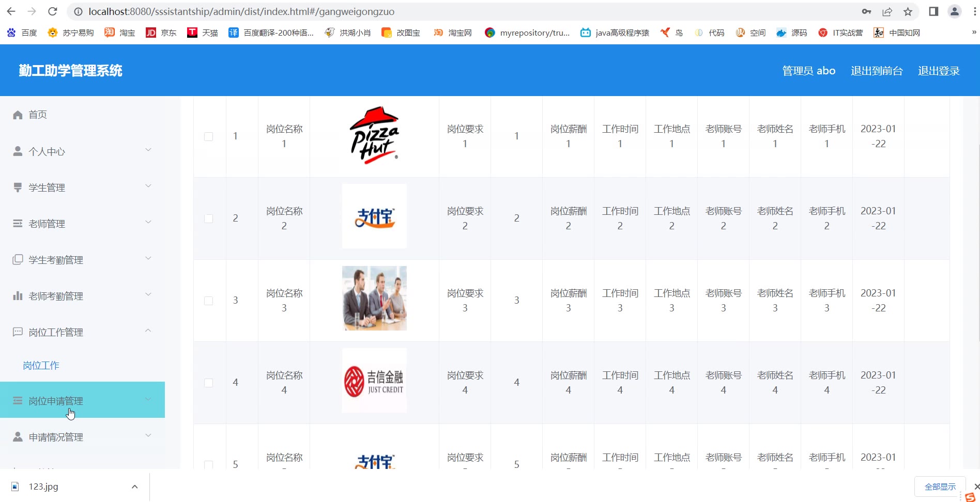This screenshot has height=502, width=980.
Task: Open the saved password key icon
Action: [x=866, y=11]
